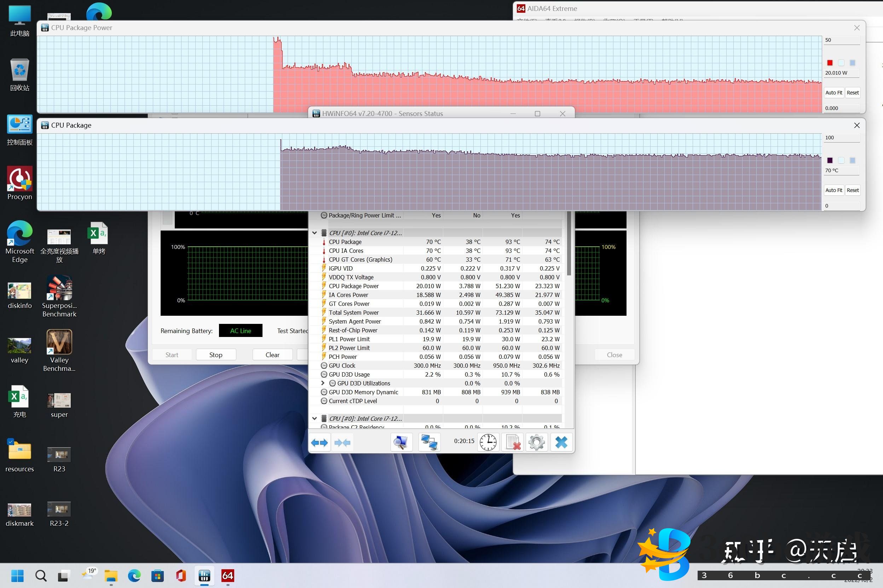This screenshot has width=883, height=588.
Task: Click Auto Fit in CPU Package Power graph
Action: click(x=833, y=93)
